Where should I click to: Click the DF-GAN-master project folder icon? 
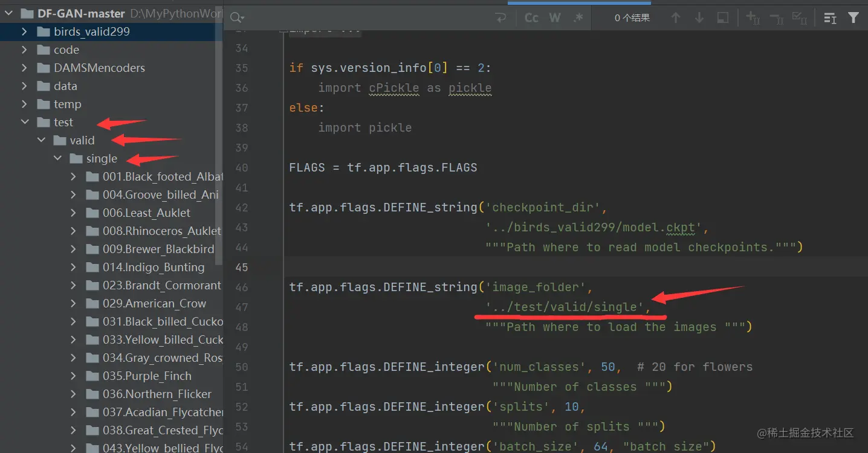[27, 13]
